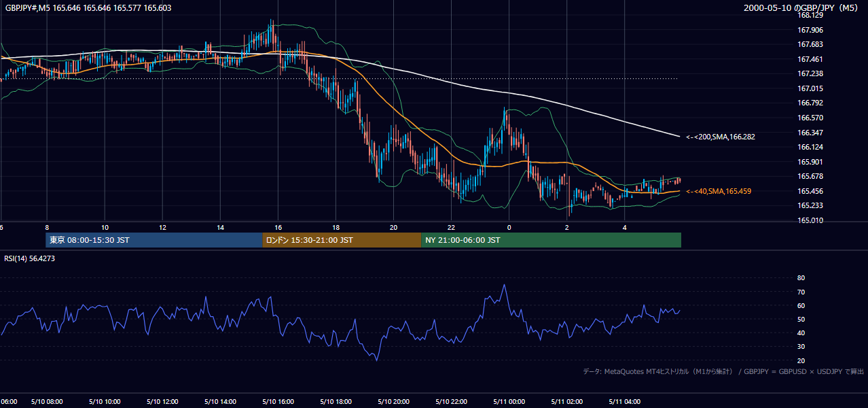
Task: Click the 167.238 price axis label
Action: [x=810, y=73]
